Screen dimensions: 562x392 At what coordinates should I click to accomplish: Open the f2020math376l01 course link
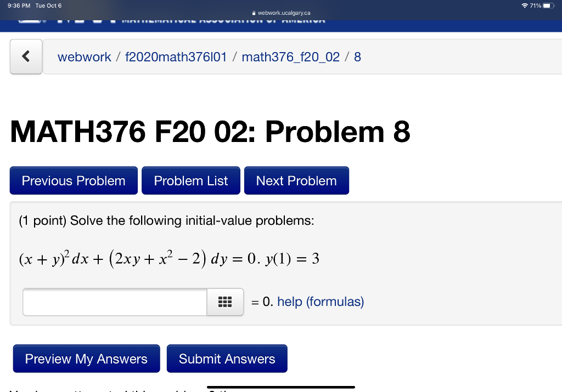coord(176,56)
